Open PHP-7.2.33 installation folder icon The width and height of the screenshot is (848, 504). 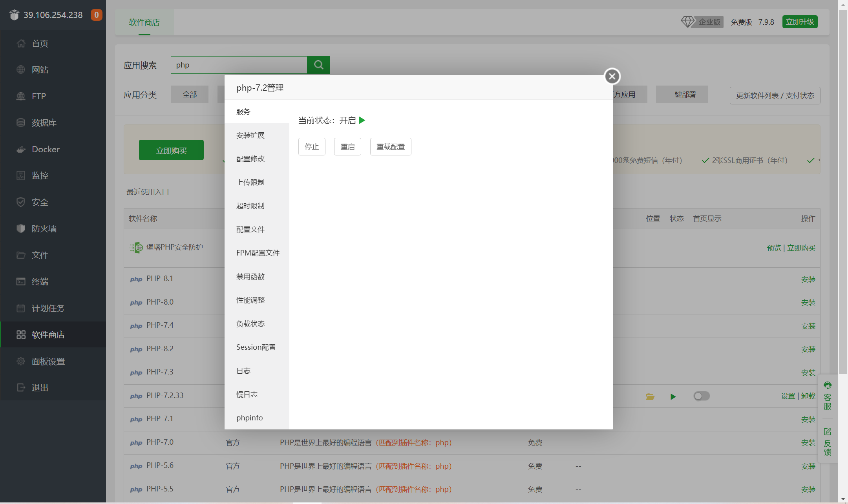point(650,396)
